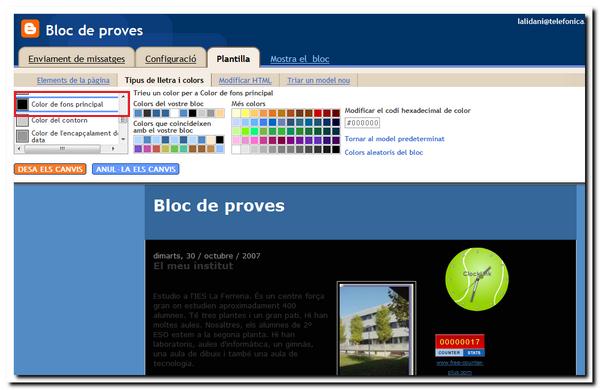
Task: Select the Color de l'encapçalament de data item
Action: pyautogui.click(x=67, y=136)
